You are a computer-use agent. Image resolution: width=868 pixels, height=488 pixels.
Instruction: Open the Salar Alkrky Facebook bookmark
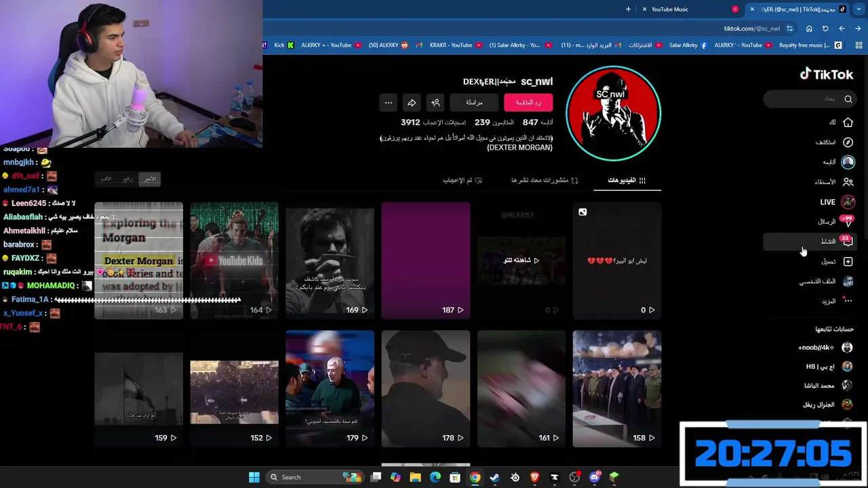(x=688, y=45)
